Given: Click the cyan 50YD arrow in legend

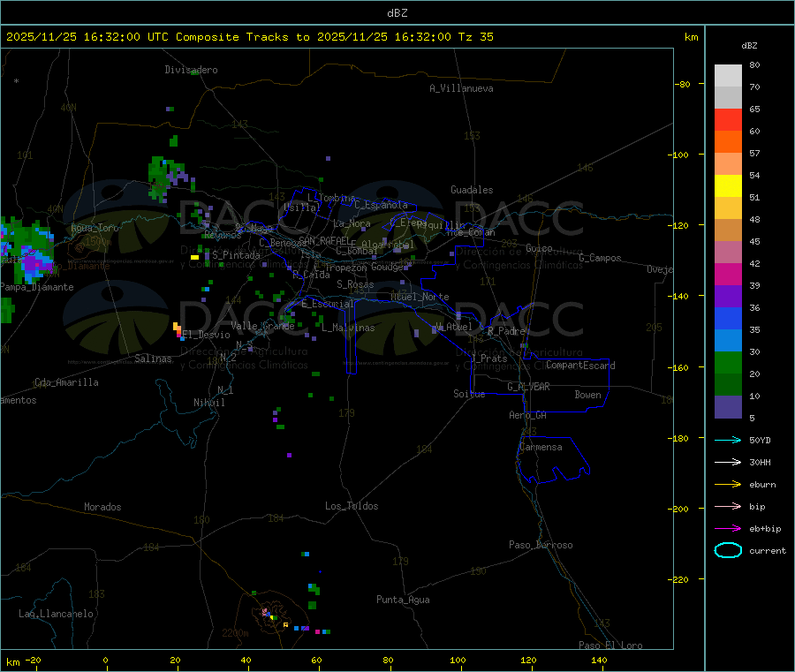Looking at the screenshot, I should point(728,440).
